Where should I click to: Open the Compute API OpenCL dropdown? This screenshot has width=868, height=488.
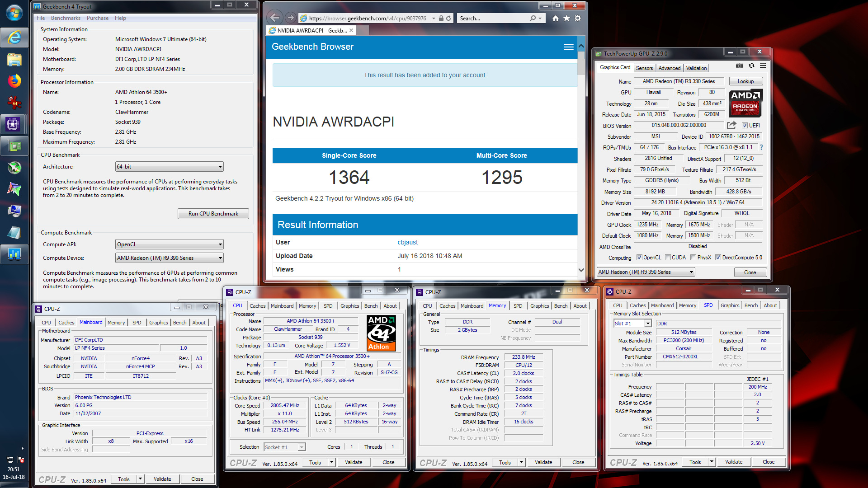(x=170, y=244)
